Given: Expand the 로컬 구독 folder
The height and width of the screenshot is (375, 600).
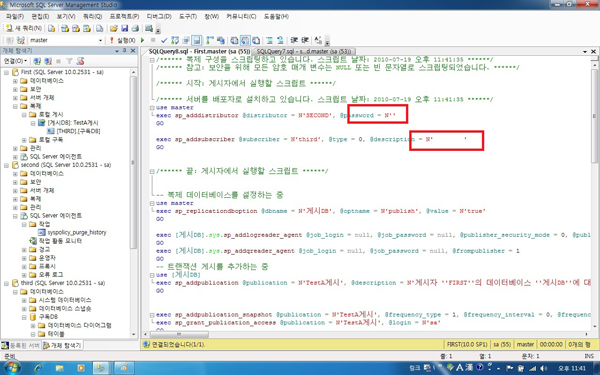Looking at the screenshot, I should click(x=24, y=140).
